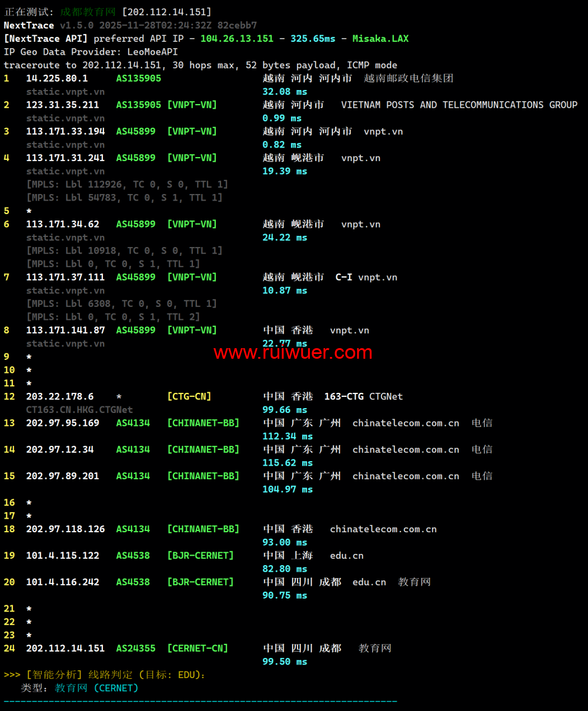588x711 pixels.
Task: Click hop 12 IP address 203.22.178.6
Action: [x=59, y=396]
